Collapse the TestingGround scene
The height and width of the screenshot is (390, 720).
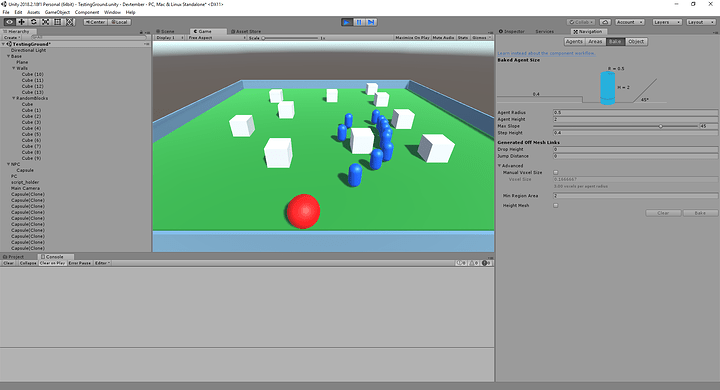pyautogui.click(x=4, y=44)
